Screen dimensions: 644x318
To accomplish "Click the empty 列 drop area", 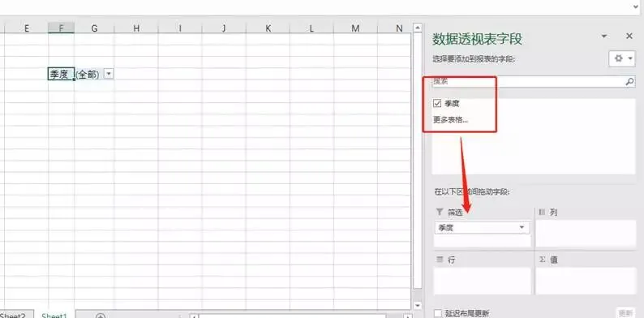I will point(586,233).
